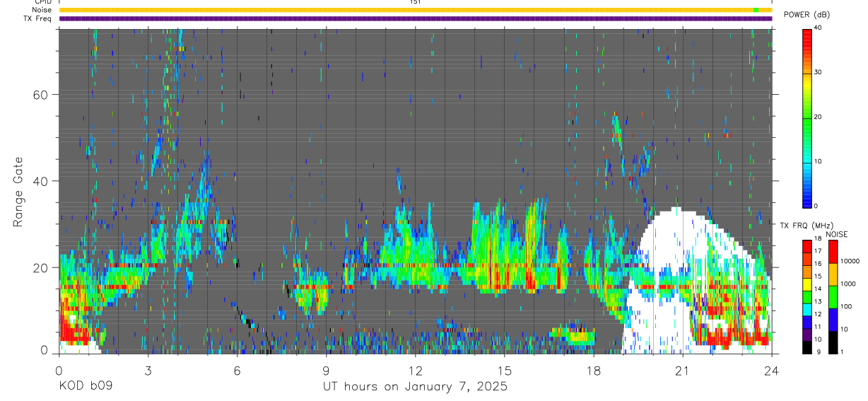Click the 18 label on TX frequency scale
868x401 pixels.
tap(819, 239)
